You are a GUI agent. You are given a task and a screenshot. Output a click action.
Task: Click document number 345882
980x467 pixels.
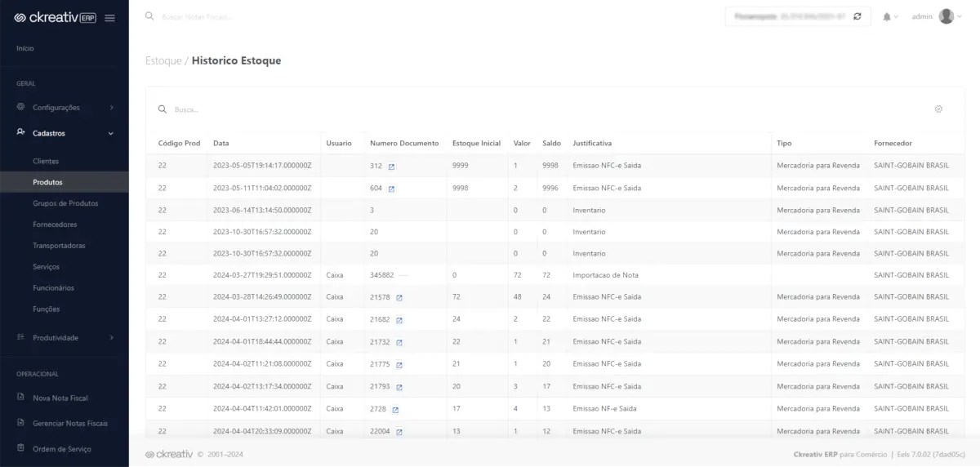pos(381,275)
